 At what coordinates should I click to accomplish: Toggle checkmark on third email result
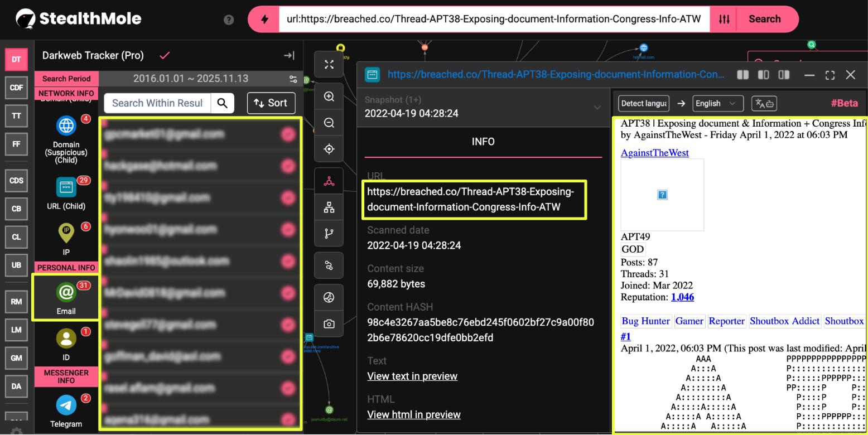click(288, 197)
